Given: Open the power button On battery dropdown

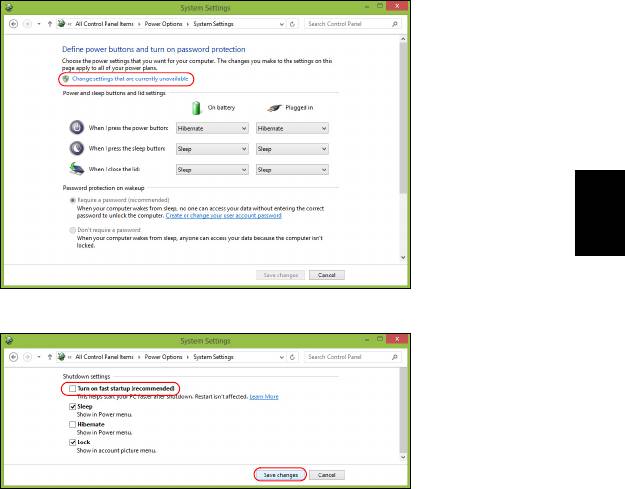Looking at the screenshot, I should [x=211, y=128].
